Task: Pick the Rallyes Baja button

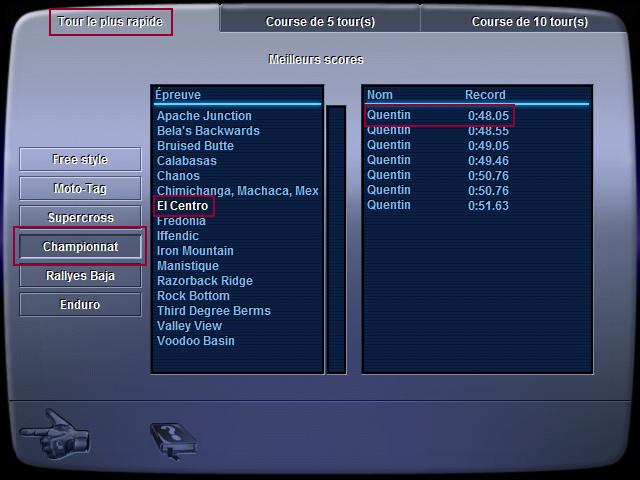Action: pyautogui.click(x=80, y=276)
